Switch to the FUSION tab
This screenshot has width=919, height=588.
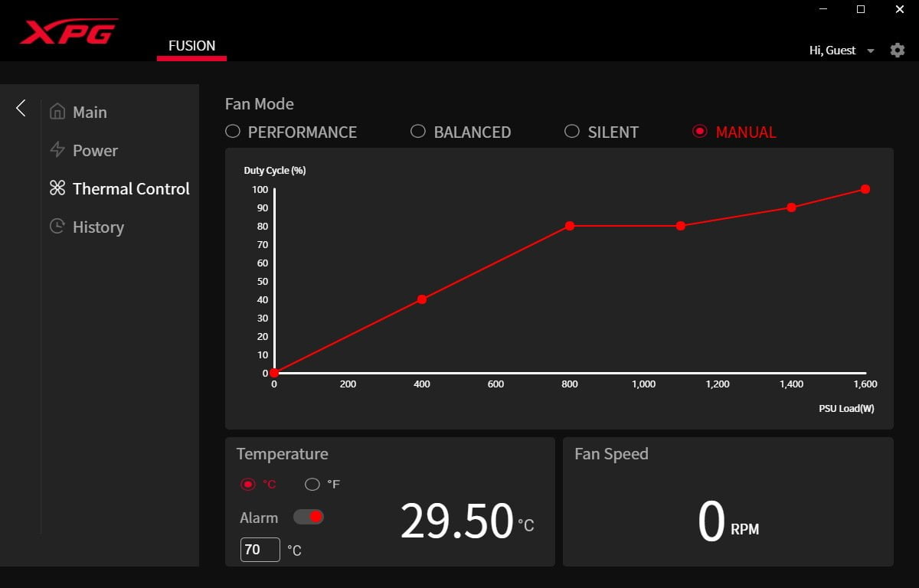click(191, 46)
